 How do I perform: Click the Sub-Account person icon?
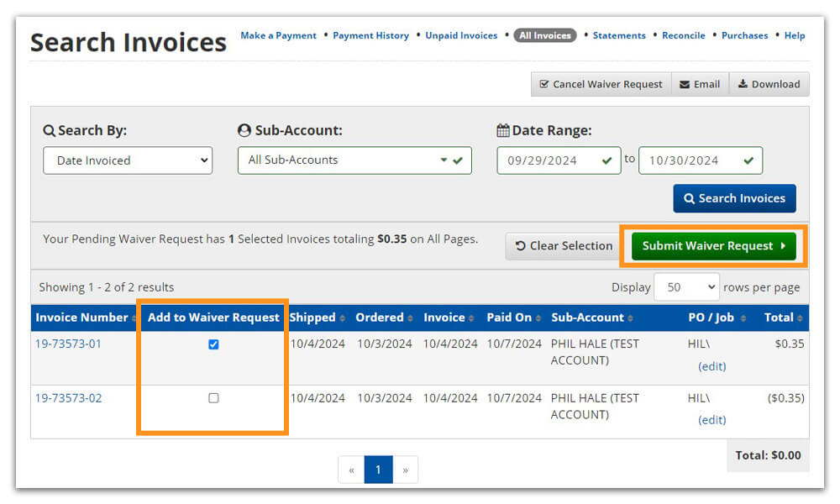244,131
